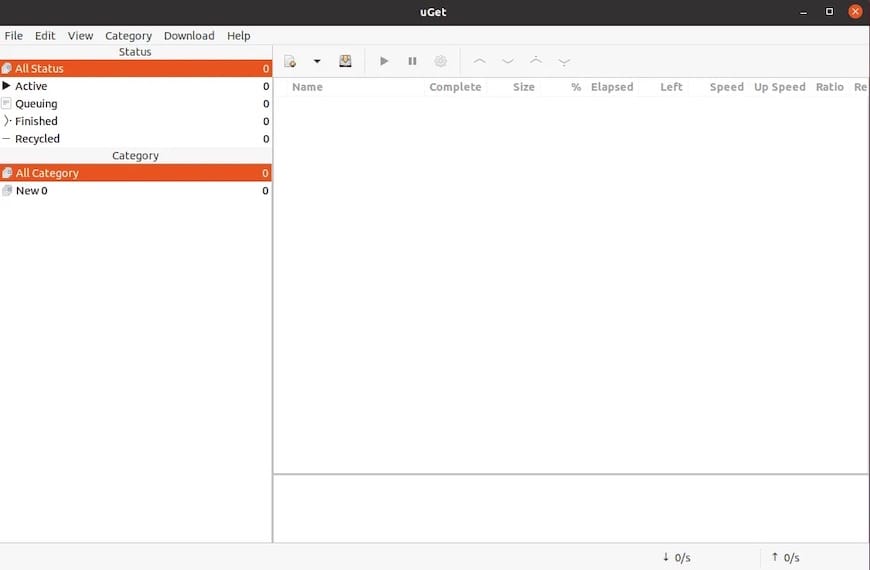Viewport: 870px width, 570px height.
Task: Select the Recycled status row
Action: click(x=136, y=139)
